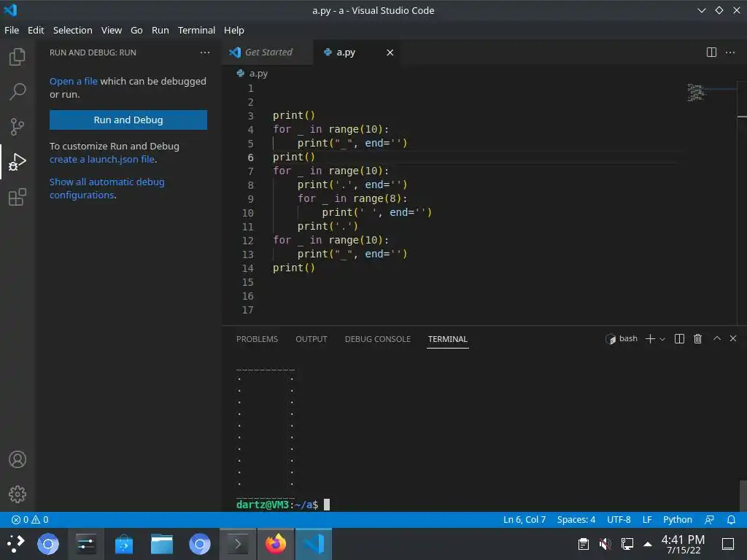This screenshot has height=560, width=747.
Task: Open the Run menu
Action: point(160,30)
